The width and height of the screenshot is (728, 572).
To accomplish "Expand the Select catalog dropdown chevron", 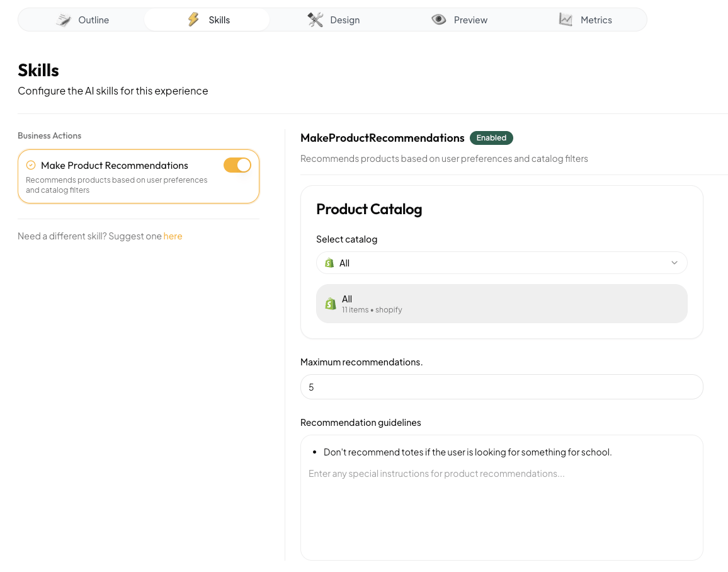I will tap(674, 263).
